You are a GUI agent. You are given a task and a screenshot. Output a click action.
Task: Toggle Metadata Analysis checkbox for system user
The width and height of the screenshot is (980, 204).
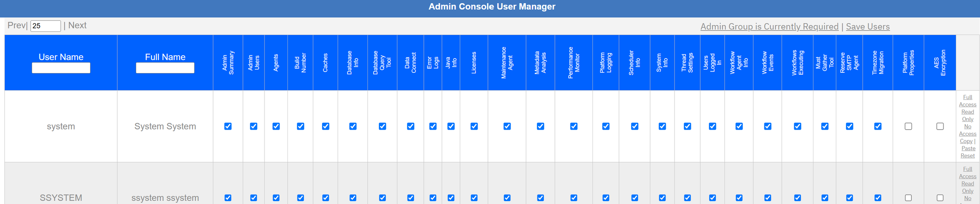pos(540,126)
